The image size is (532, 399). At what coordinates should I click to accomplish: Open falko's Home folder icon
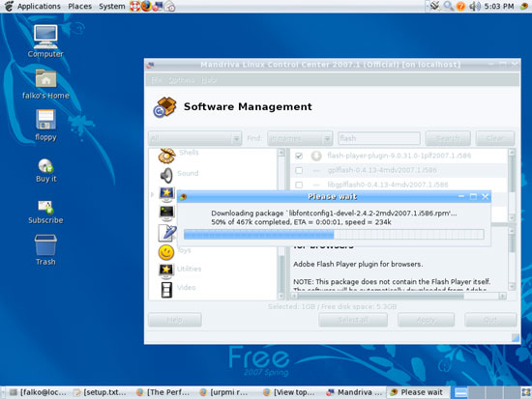coord(45,84)
